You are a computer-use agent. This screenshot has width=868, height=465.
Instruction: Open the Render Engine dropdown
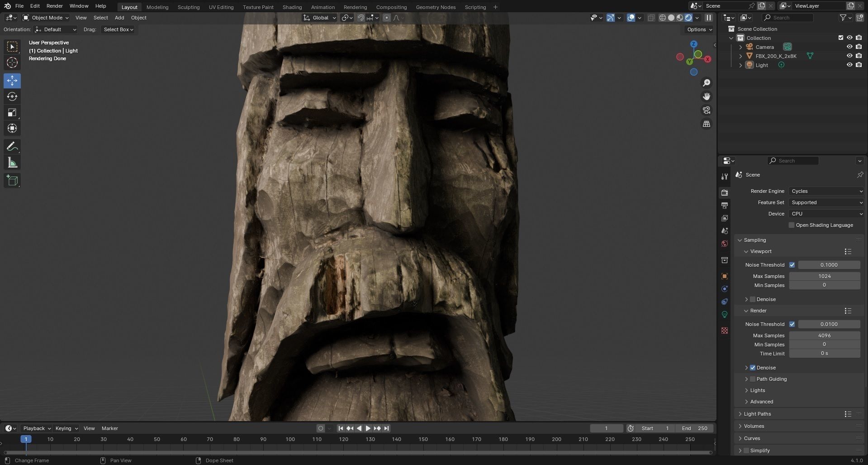[826, 191]
